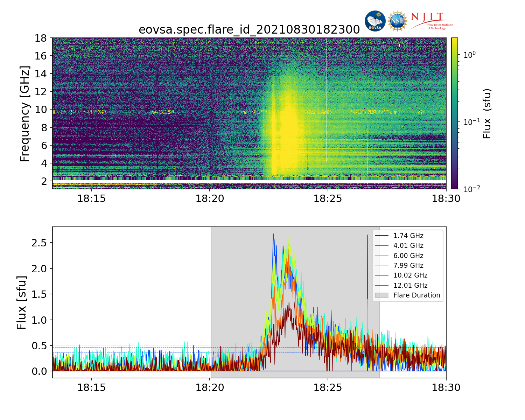Viewport: 525px width, 420px height.
Task: Select the 4.01 GHz legend entry
Action: pyautogui.click(x=408, y=246)
